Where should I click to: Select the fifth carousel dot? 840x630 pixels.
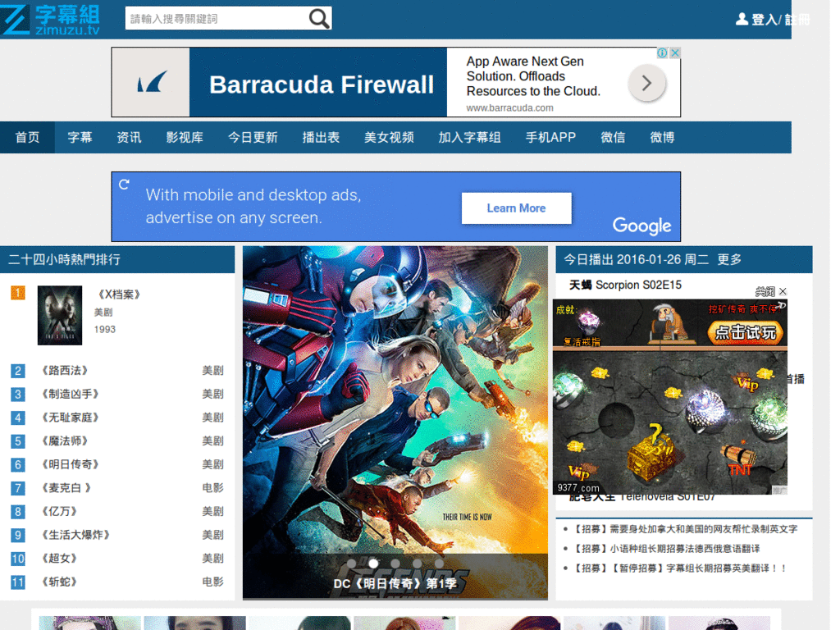click(440, 564)
